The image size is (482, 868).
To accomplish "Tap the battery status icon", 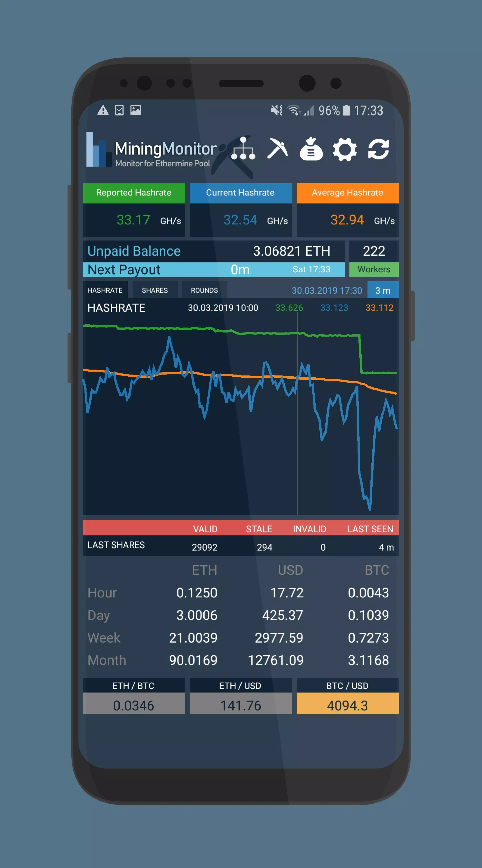I will [x=346, y=110].
